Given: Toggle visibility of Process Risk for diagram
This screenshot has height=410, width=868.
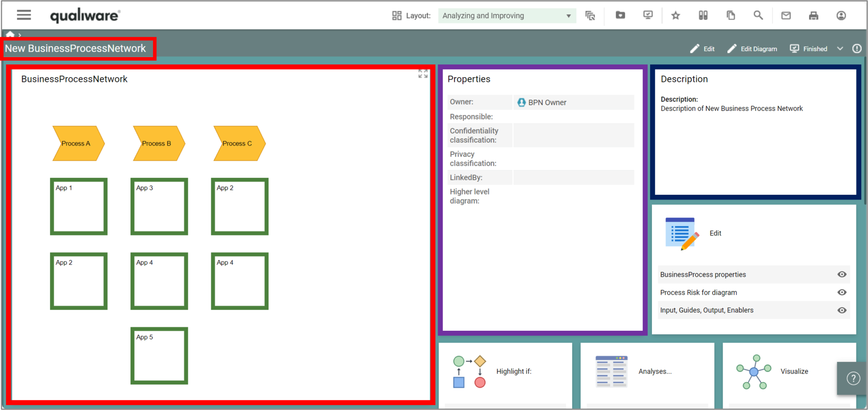Looking at the screenshot, I should pos(842,292).
